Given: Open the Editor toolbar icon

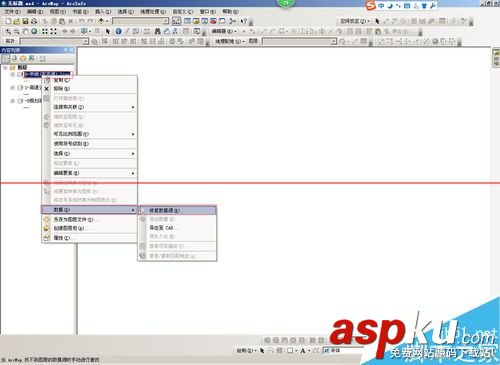Looking at the screenshot, I should click(177, 21).
